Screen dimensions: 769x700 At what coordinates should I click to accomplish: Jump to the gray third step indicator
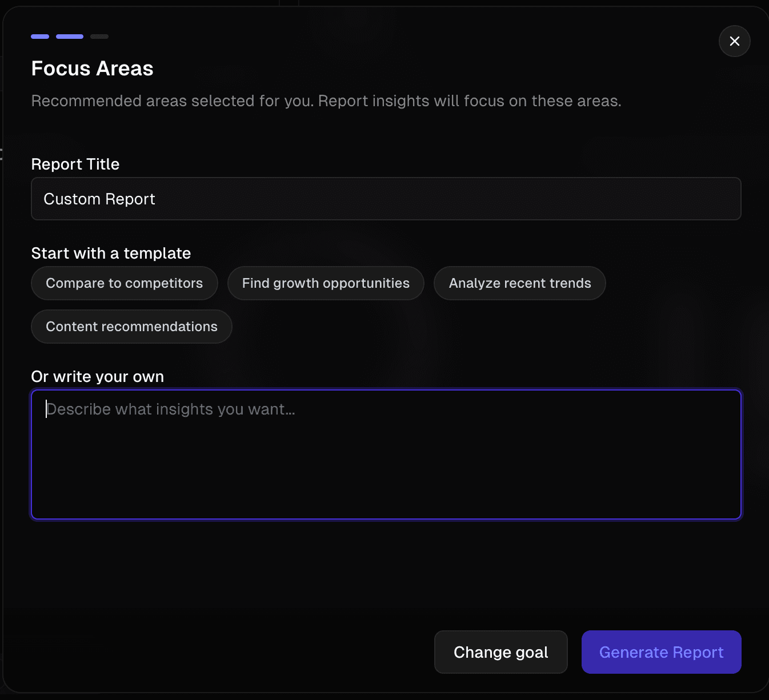coord(99,36)
